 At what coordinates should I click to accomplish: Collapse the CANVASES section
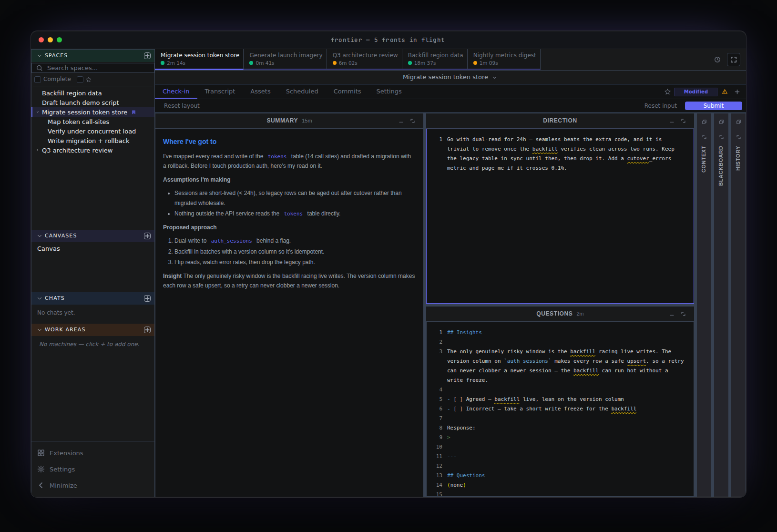40,236
